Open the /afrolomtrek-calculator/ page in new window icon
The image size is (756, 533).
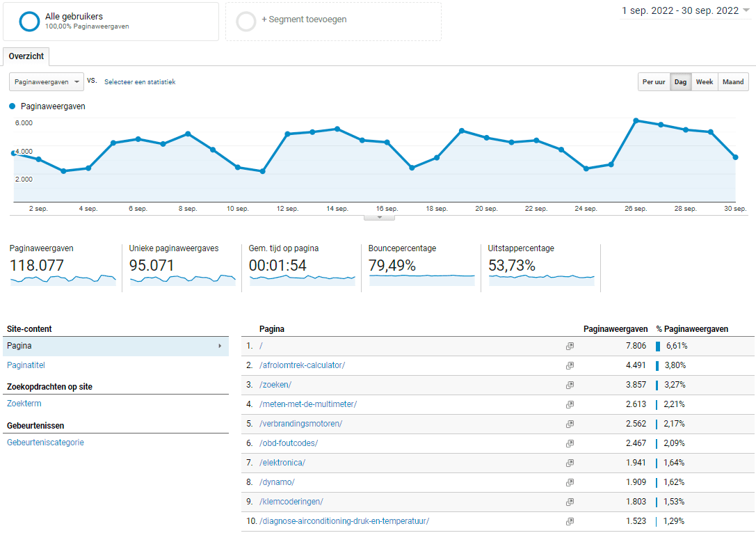[x=570, y=365]
